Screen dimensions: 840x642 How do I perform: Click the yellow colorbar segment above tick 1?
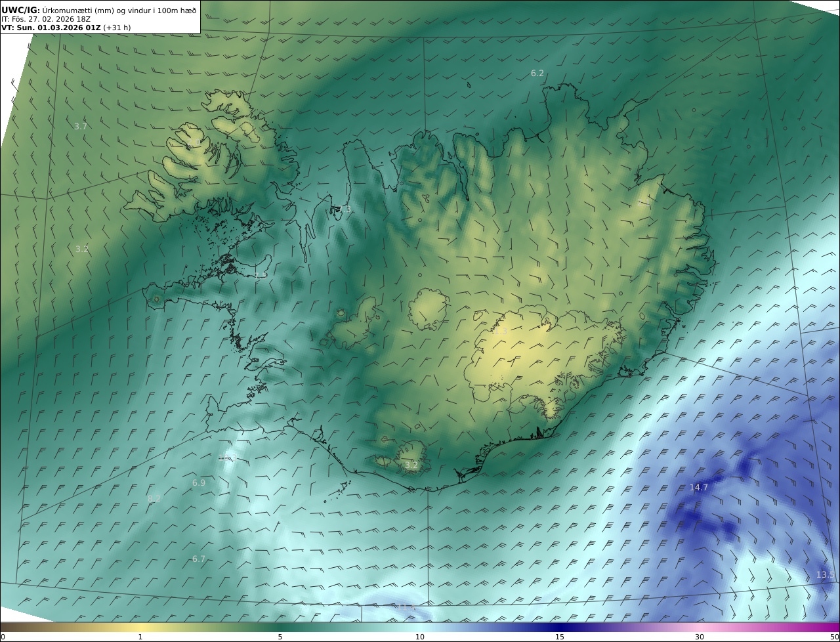coord(140,627)
